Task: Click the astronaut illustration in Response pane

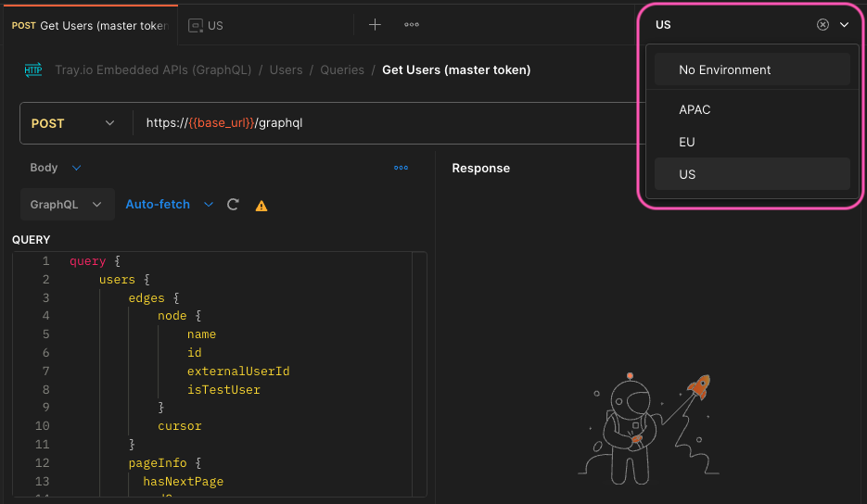Action: pos(633,430)
